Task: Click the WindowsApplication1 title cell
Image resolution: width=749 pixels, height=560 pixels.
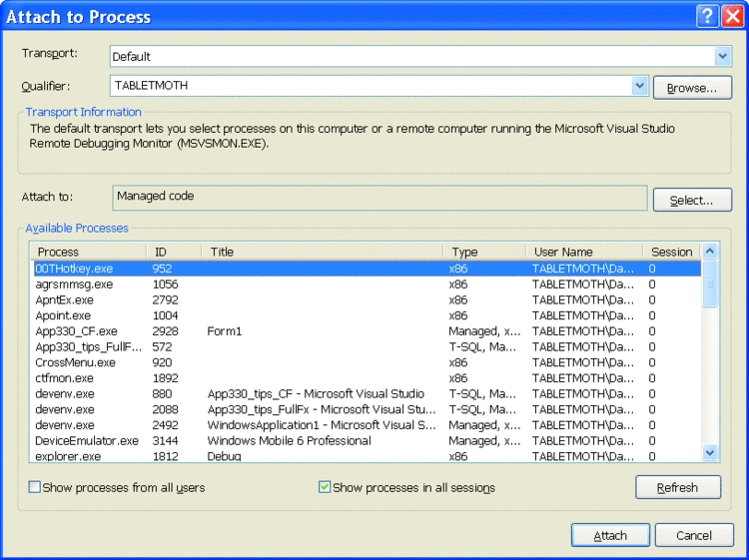Action: pos(322,425)
